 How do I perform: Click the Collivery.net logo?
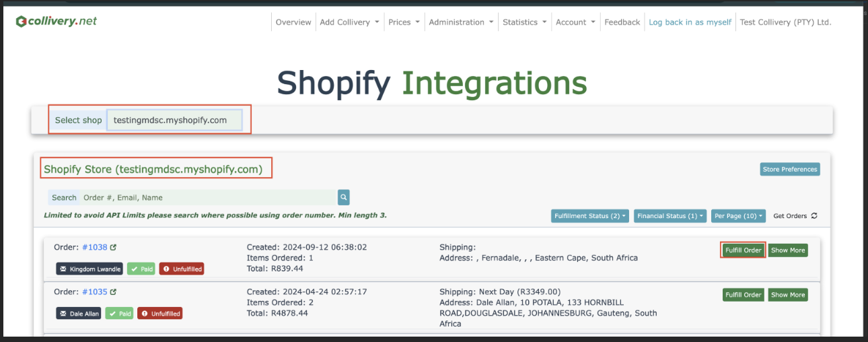point(57,22)
